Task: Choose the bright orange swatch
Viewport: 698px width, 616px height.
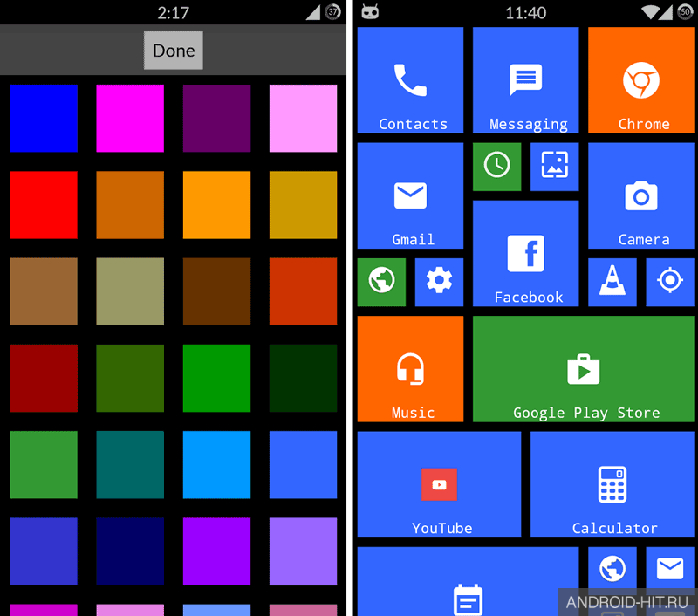Action: pyautogui.click(x=216, y=205)
